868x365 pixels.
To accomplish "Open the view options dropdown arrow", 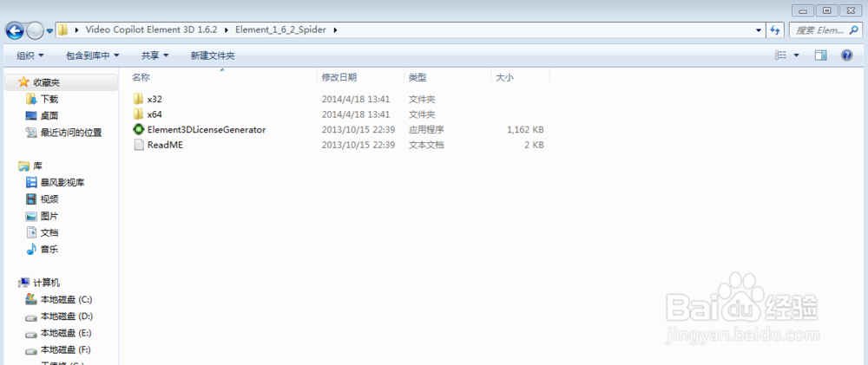I will (797, 55).
